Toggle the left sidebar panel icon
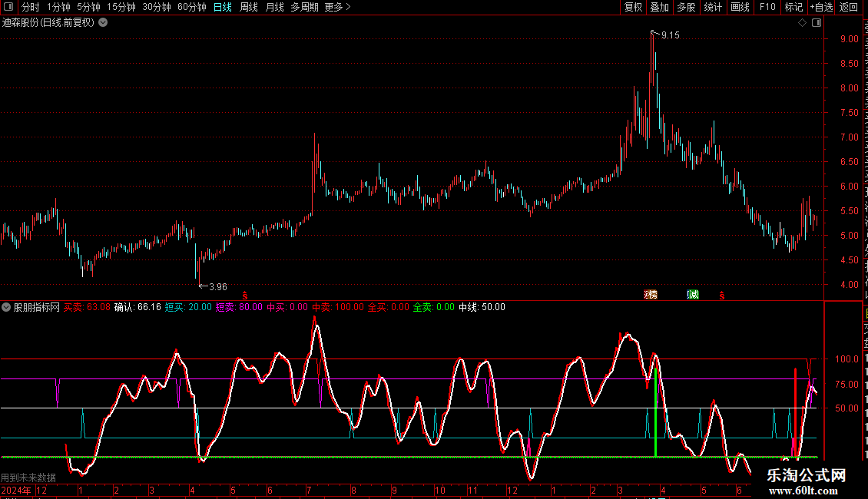 [8, 7]
